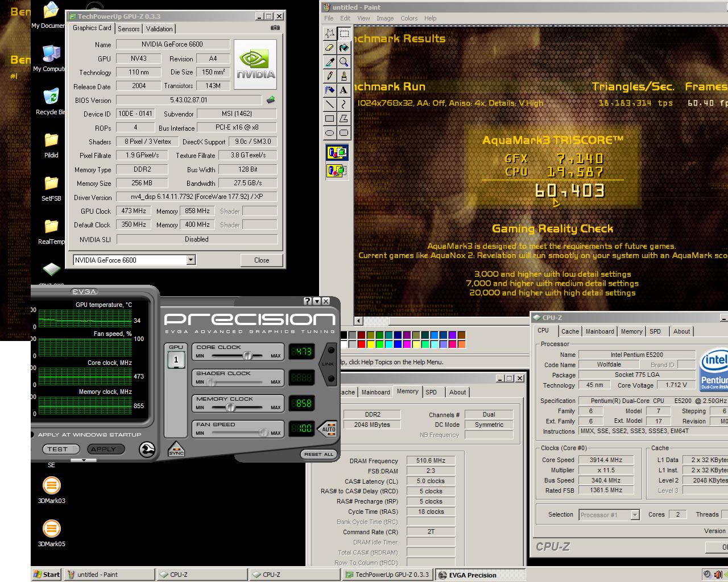
Task: Open the Processor #1 selection dropdown
Action: coord(635,515)
